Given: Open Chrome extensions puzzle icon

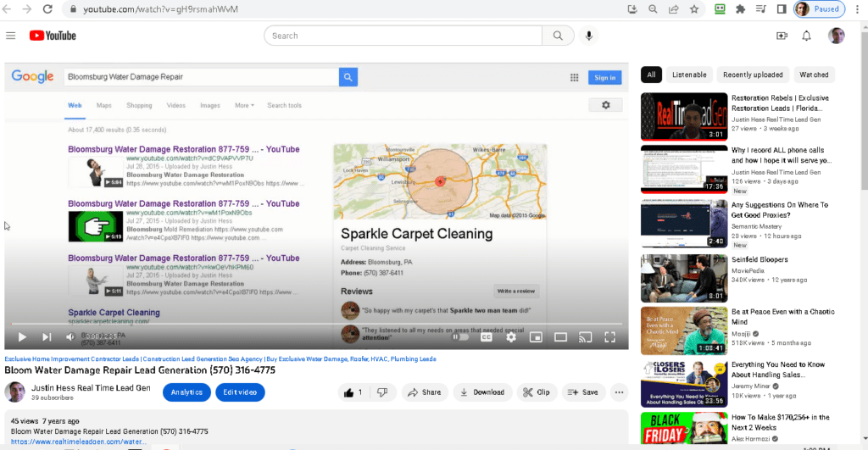Looking at the screenshot, I should [x=740, y=8].
